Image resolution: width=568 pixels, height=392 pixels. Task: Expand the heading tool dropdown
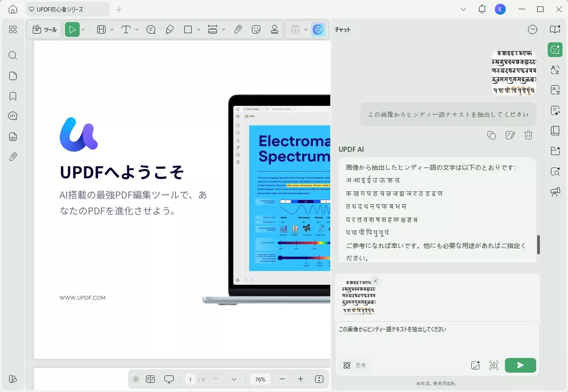[x=111, y=29]
